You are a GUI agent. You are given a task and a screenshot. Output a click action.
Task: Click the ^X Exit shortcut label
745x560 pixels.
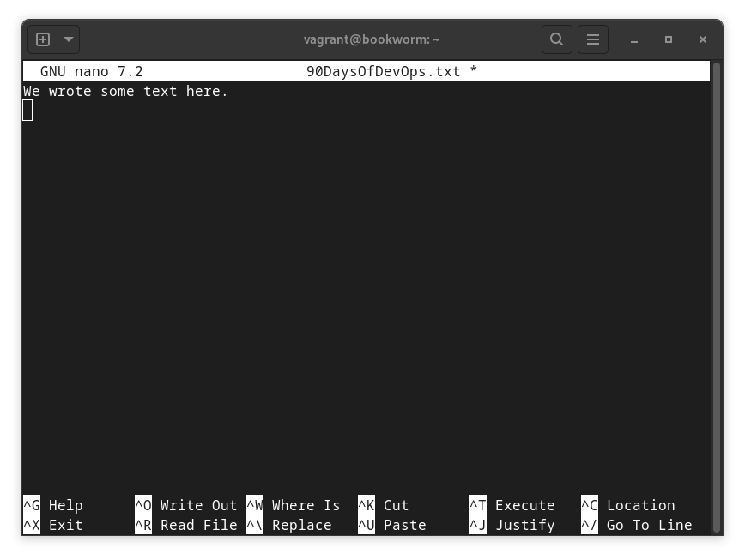pyautogui.click(x=53, y=525)
